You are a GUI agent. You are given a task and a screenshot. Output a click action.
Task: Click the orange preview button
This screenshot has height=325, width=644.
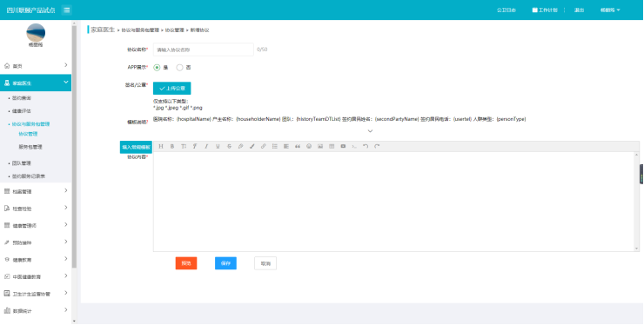[186, 263]
